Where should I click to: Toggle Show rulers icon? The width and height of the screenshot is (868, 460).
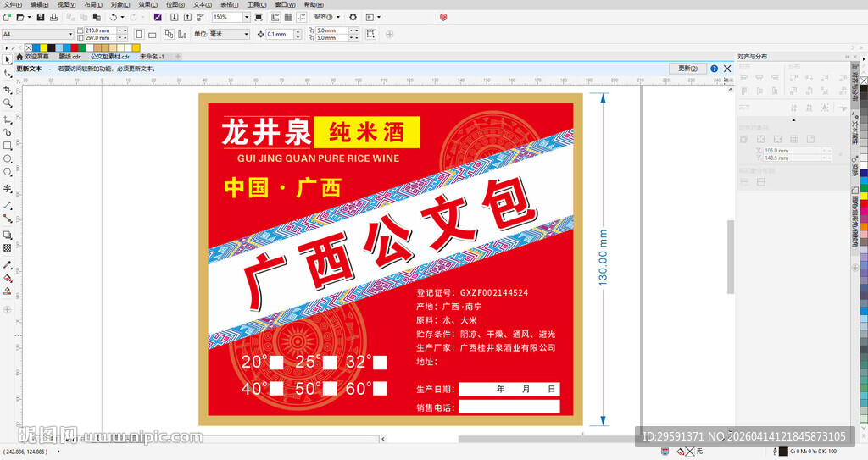[275, 17]
